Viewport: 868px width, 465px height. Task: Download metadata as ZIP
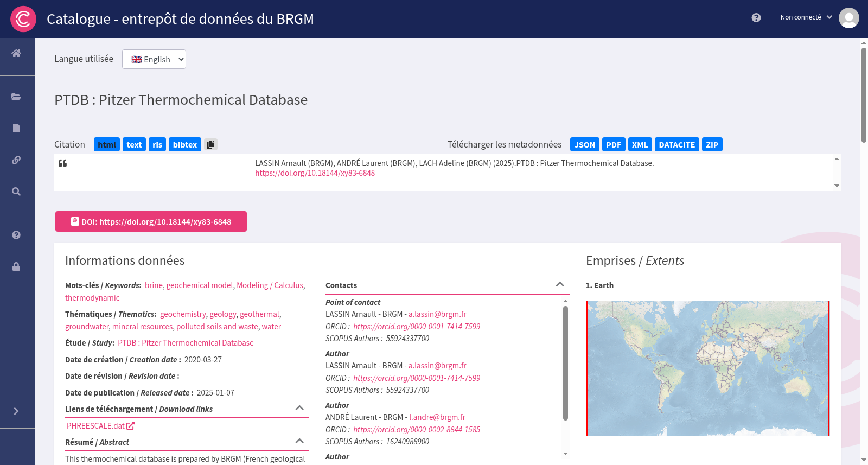[x=712, y=144]
